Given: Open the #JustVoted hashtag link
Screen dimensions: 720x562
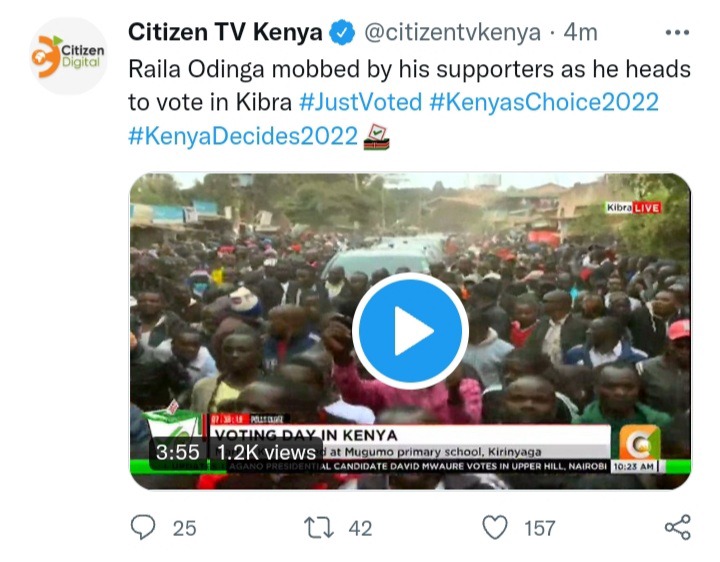Looking at the screenshot, I should pyautogui.click(x=360, y=102).
